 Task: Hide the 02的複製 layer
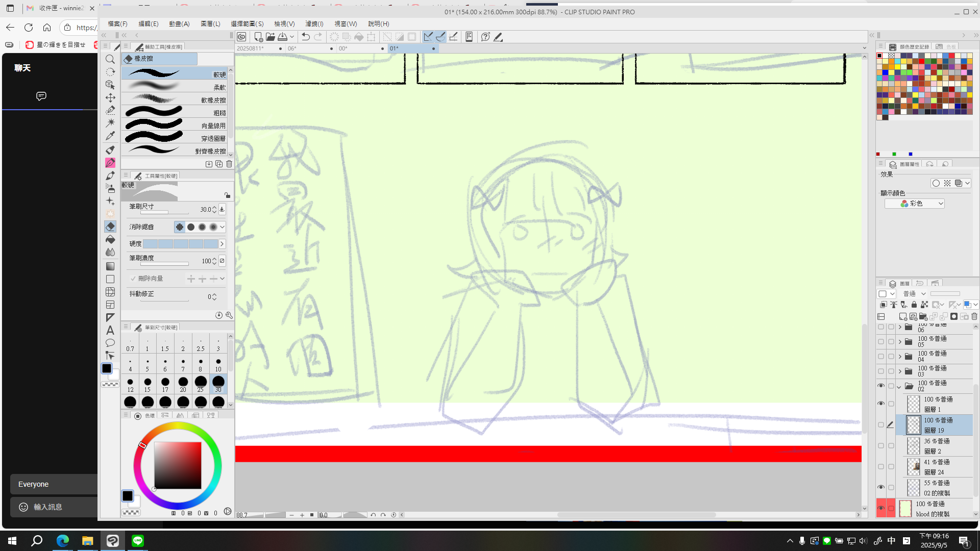[881, 487]
